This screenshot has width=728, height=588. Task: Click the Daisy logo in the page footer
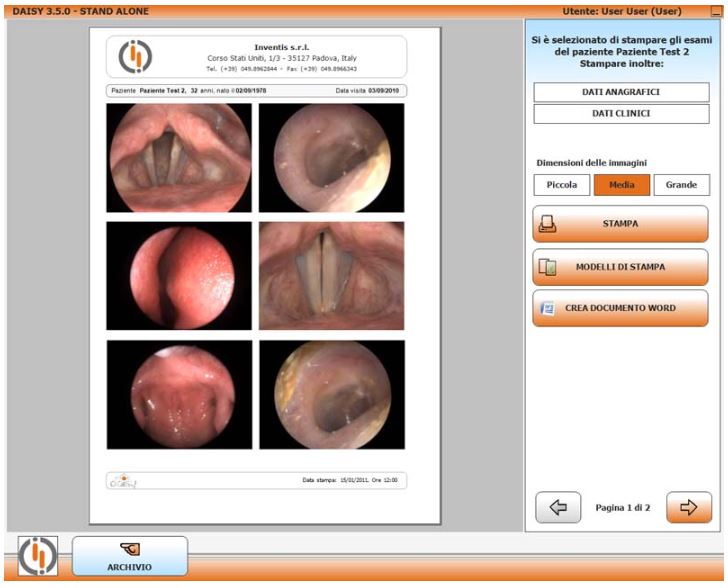tap(119, 480)
